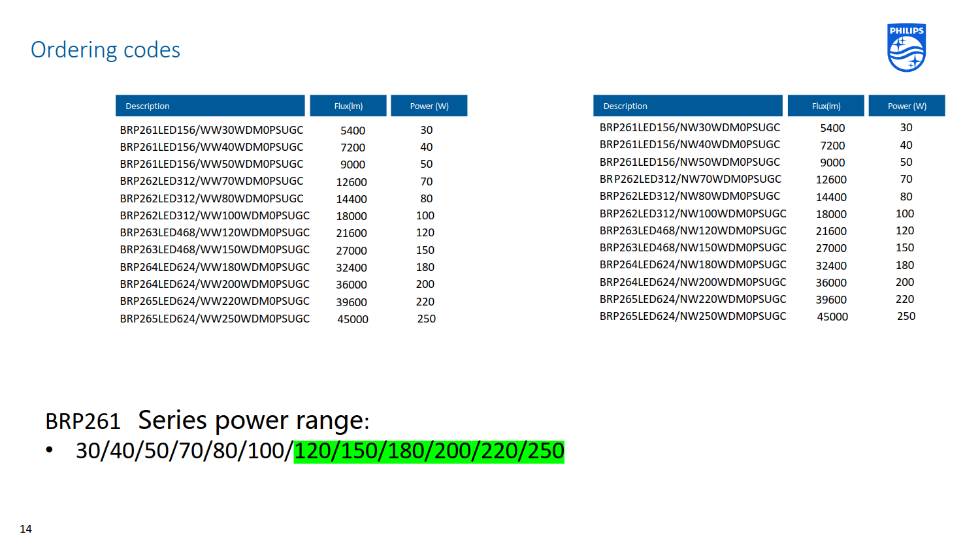The height and width of the screenshot is (551, 980).
Task: Select power value 120 in the NW120WDM0PSUGC row
Action: pyautogui.click(x=905, y=230)
